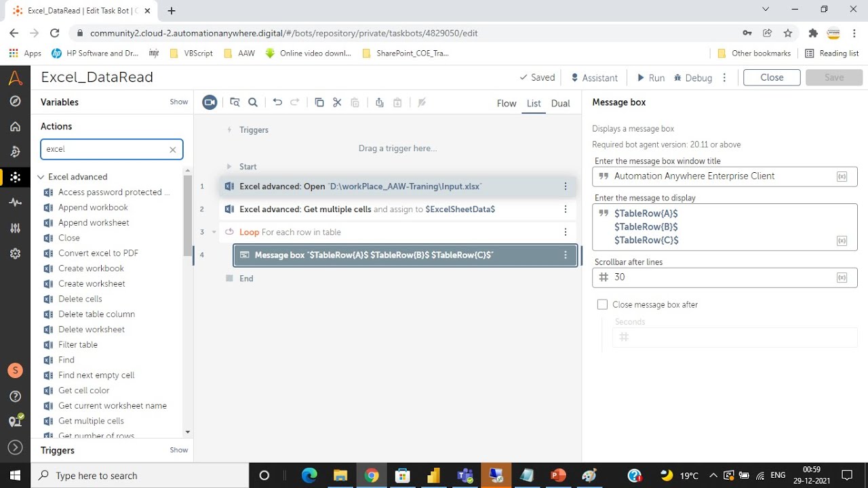This screenshot has width=868, height=488.
Task: Paste action from clipboard icon
Action: coord(355,102)
